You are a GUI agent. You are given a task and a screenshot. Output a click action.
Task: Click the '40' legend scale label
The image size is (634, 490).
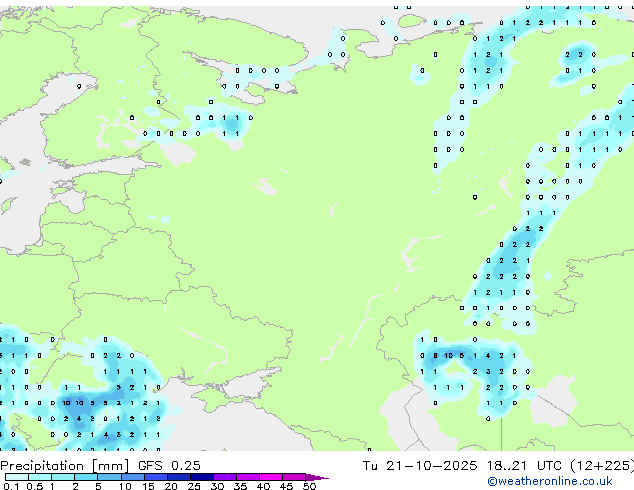263,486
